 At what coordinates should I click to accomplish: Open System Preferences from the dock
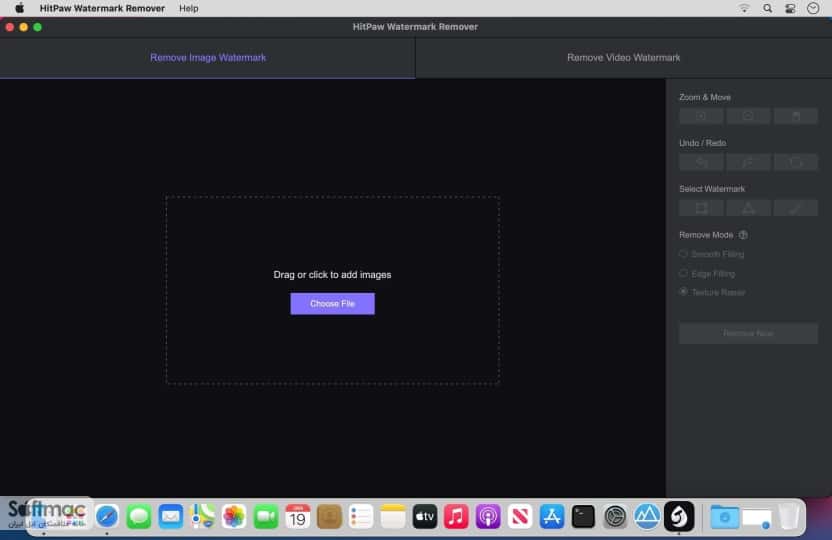coord(615,517)
